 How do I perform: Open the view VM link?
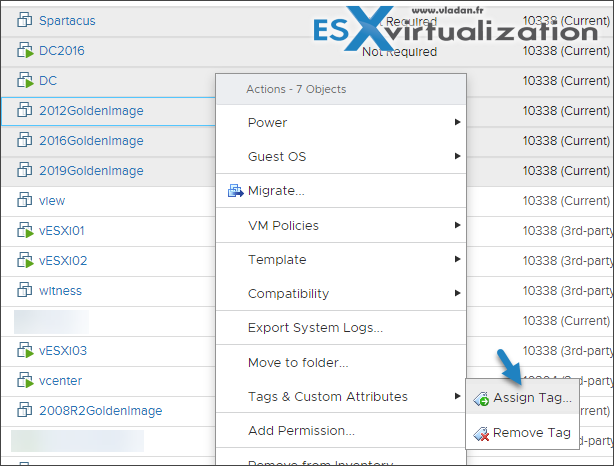[52, 201]
